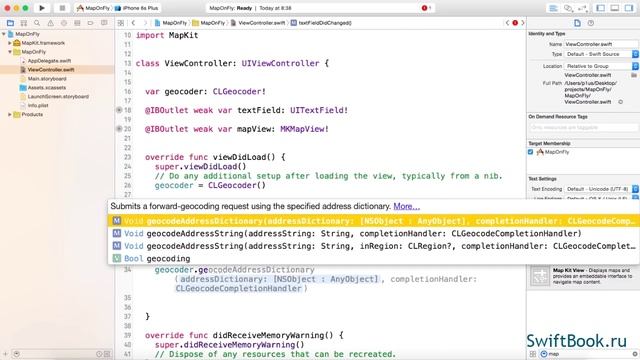
Task: Expand the Products group
Action: point(10,115)
